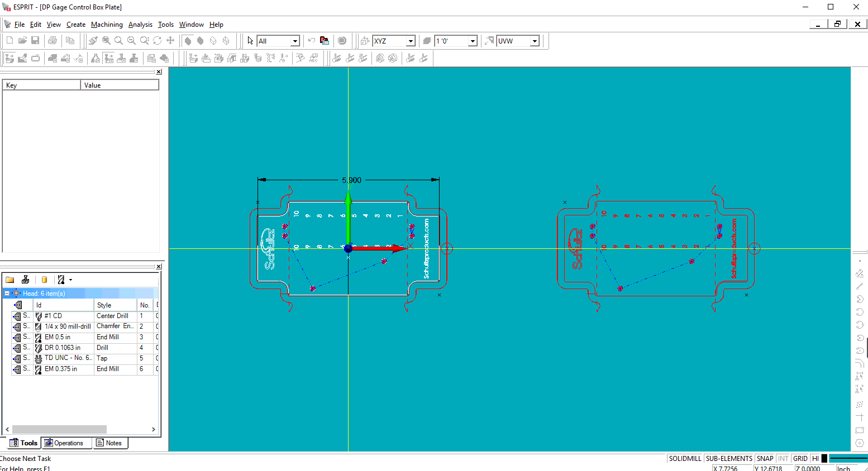Image resolution: width=868 pixels, height=471 pixels.
Task: Click the brush redraw icon
Action: tap(93, 40)
